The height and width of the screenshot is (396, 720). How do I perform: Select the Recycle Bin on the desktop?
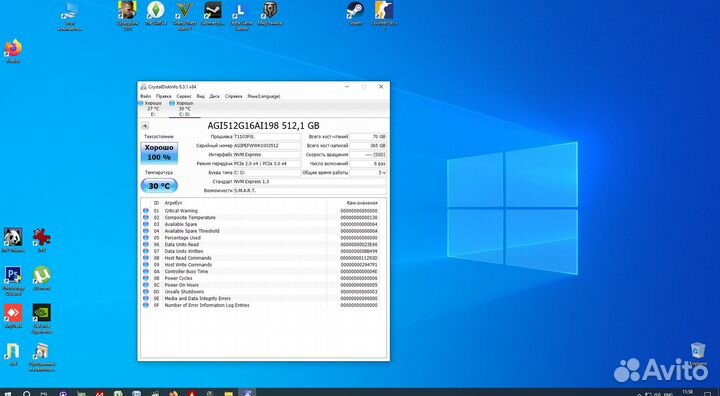click(x=698, y=354)
